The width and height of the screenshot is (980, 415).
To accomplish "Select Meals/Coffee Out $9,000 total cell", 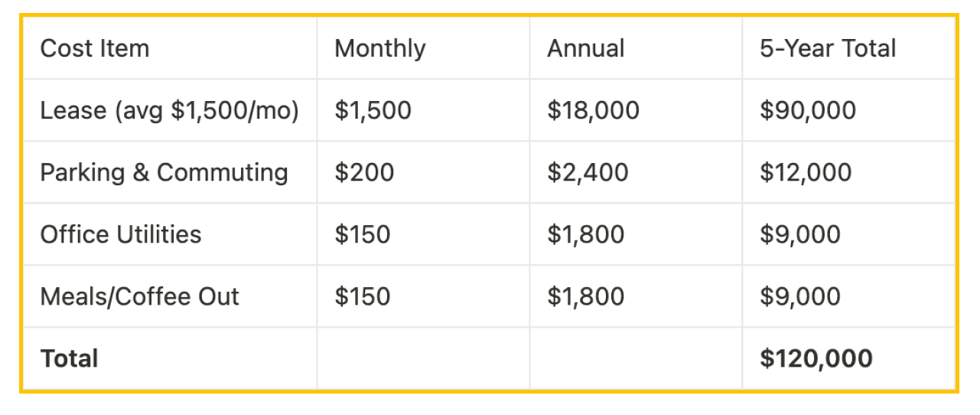I will tap(848, 296).
